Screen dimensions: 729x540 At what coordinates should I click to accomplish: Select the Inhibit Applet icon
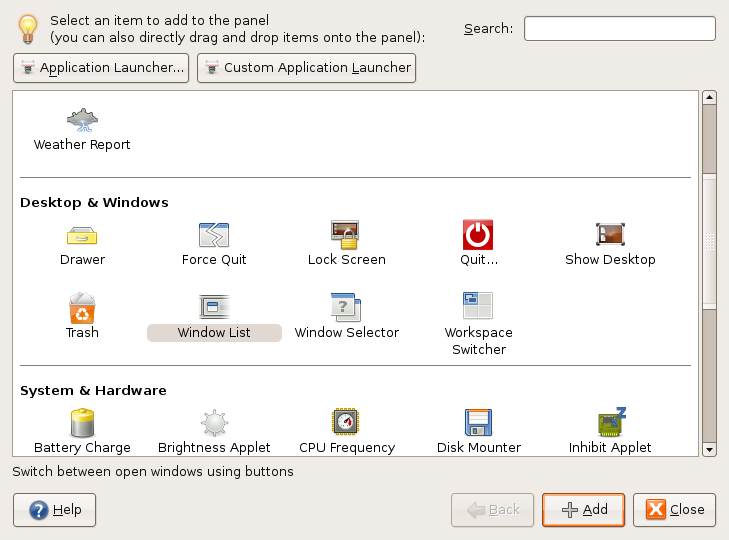(612, 422)
